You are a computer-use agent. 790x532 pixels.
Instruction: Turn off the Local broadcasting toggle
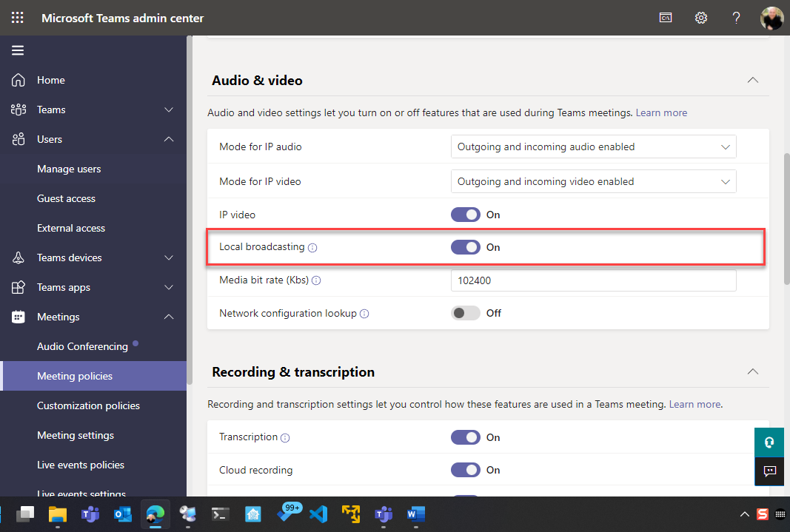[465, 247]
